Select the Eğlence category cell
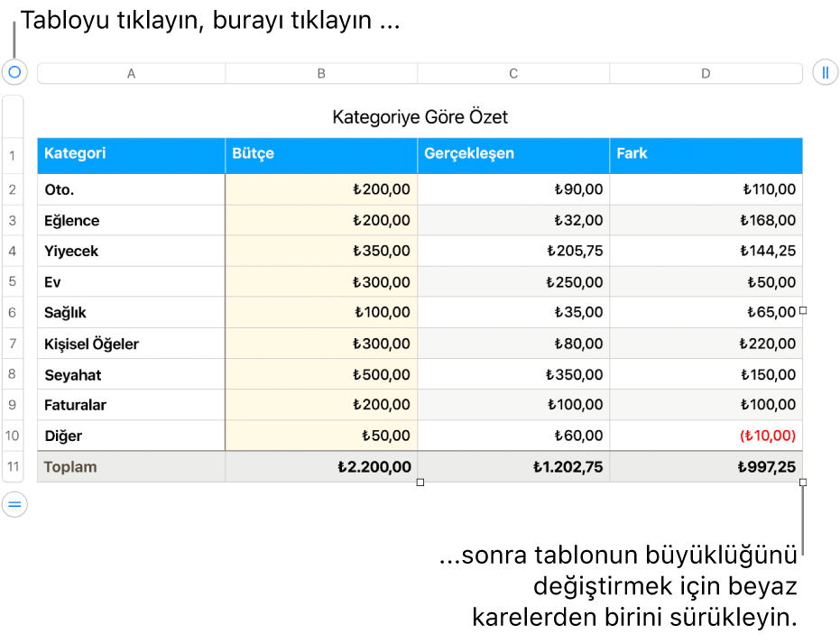The width and height of the screenshot is (840, 643). click(131, 221)
